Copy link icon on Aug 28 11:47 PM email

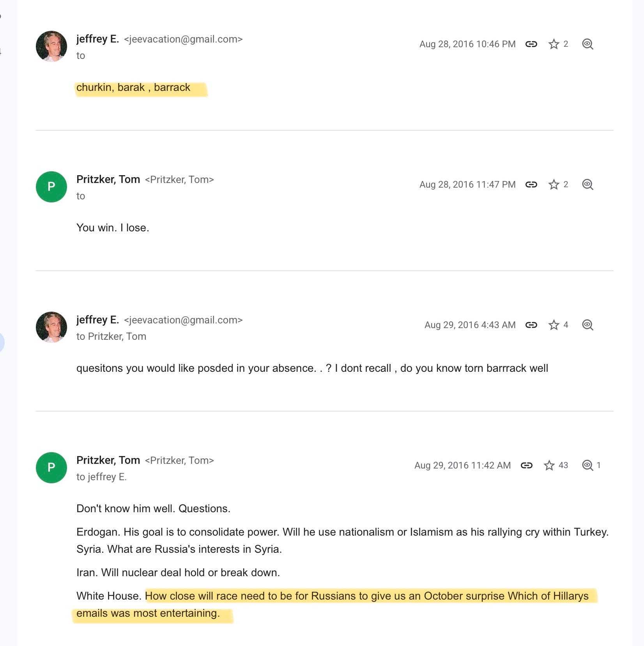531,185
